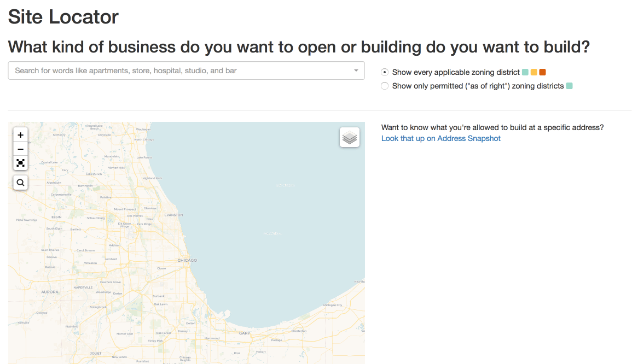Click the NAPERVILLE label on map
The width and height of the screenshot is (638, 364).
tap(83, 287)
